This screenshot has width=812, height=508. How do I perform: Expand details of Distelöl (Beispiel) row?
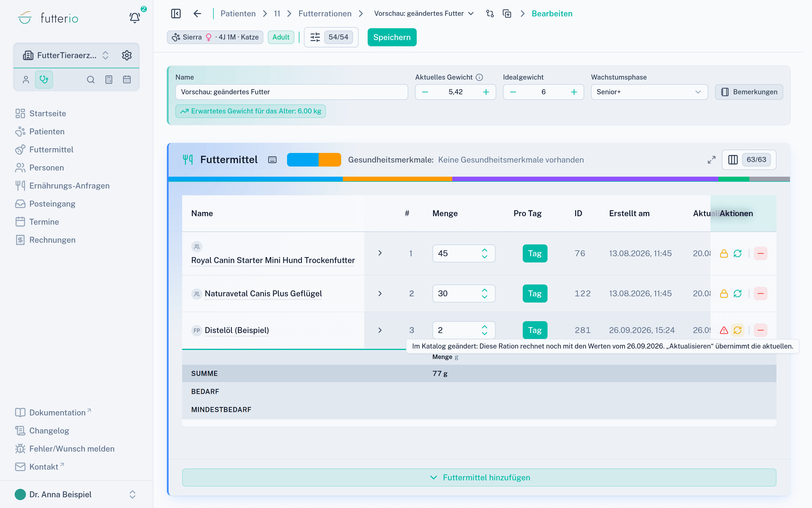(x=380, y=330)
